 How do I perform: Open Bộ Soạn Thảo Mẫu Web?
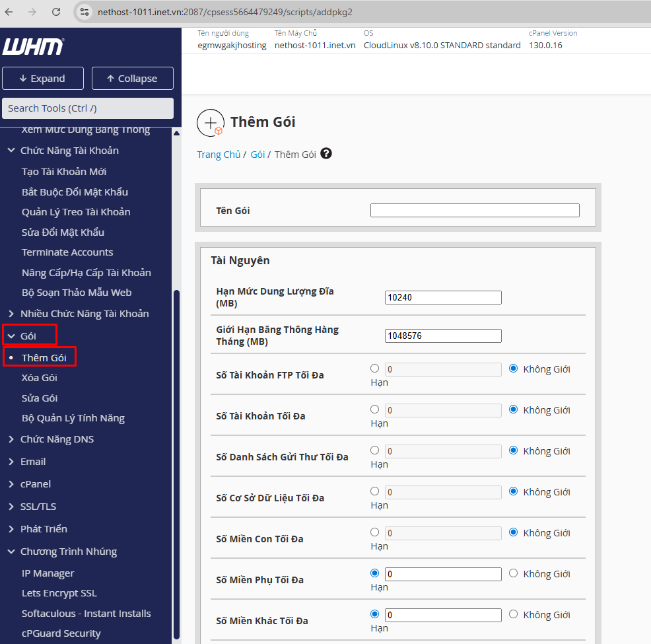(x=77, y=293)
